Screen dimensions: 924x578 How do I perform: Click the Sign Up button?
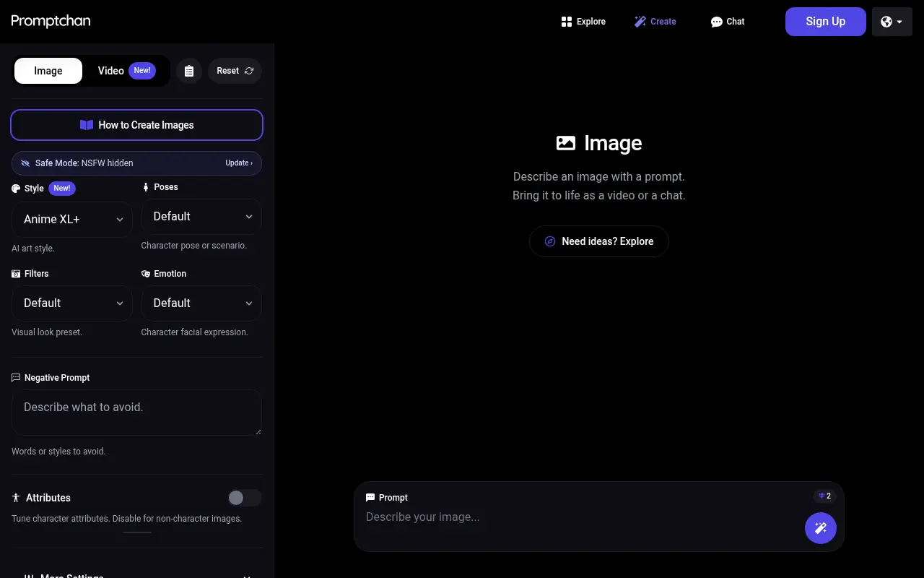click(x=826, y=22)
